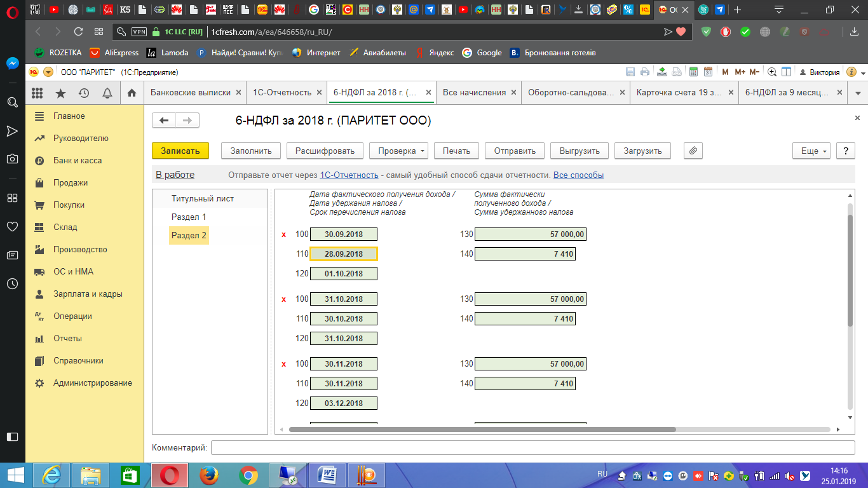Click the paperclip attachments button

693,151
